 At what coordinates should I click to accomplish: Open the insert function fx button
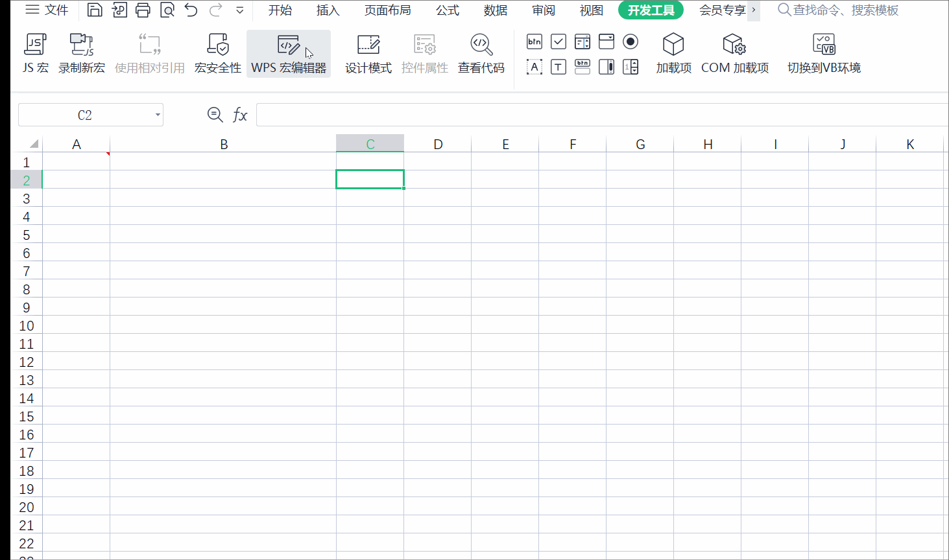[240, 115]
